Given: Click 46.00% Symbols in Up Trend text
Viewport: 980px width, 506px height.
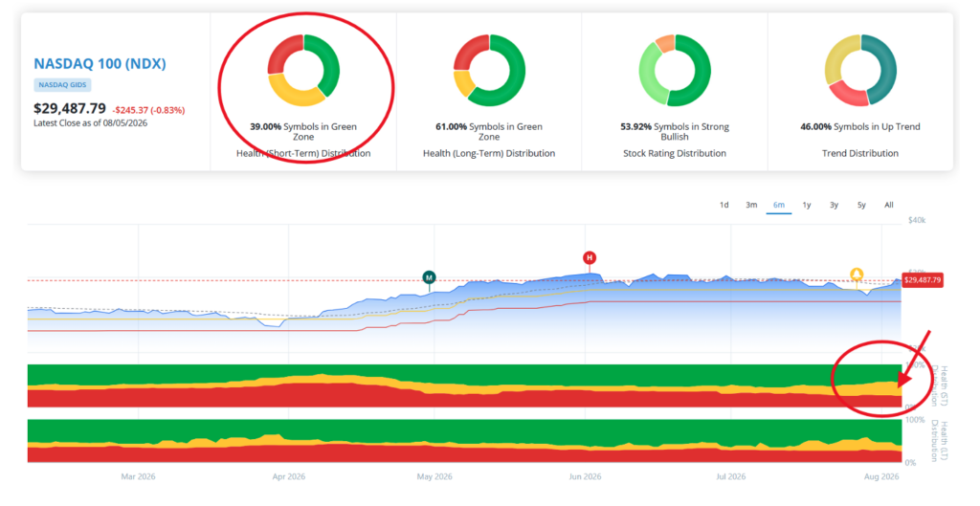Looking at the screenshot, I should [860, 127].
